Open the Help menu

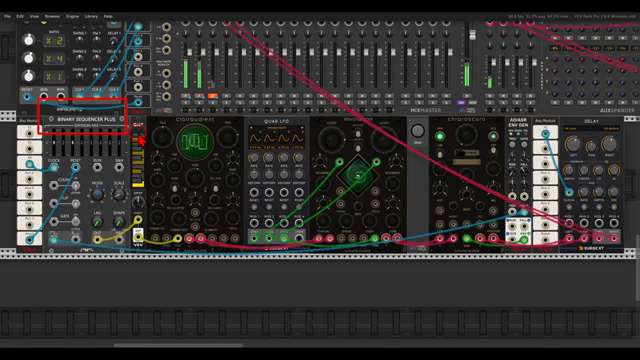[108, 16]
